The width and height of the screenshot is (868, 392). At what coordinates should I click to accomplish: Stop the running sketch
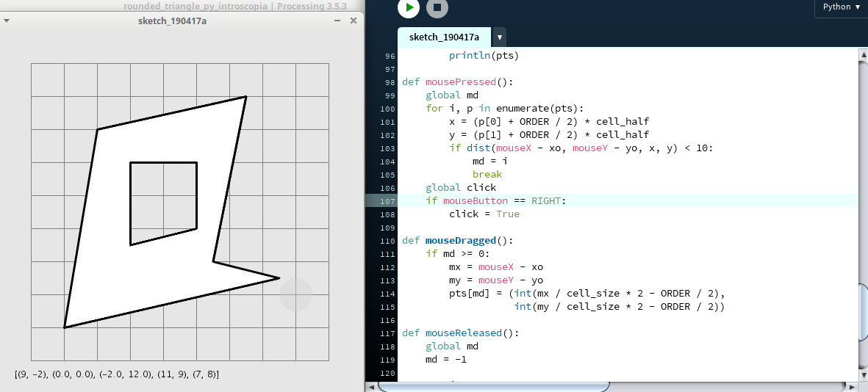point(437,8)
